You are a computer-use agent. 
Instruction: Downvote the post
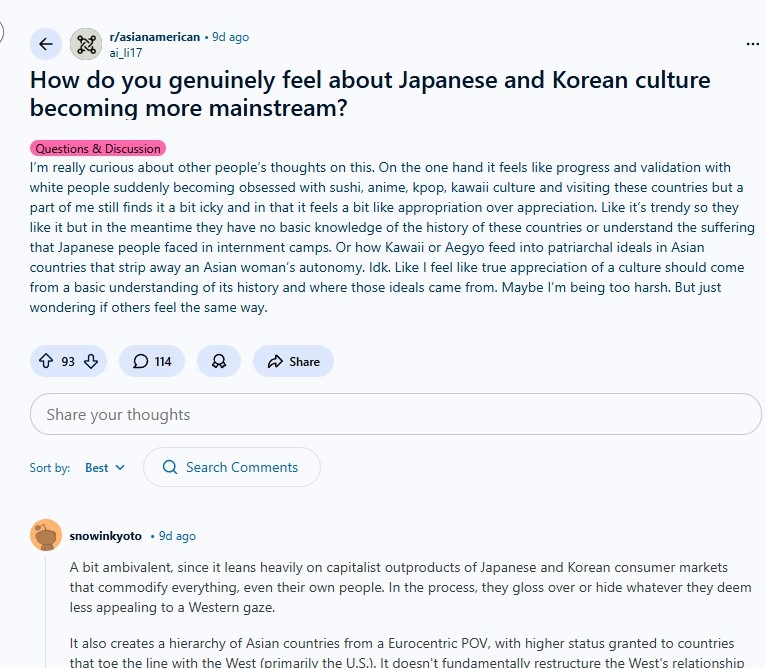[91, 361]
